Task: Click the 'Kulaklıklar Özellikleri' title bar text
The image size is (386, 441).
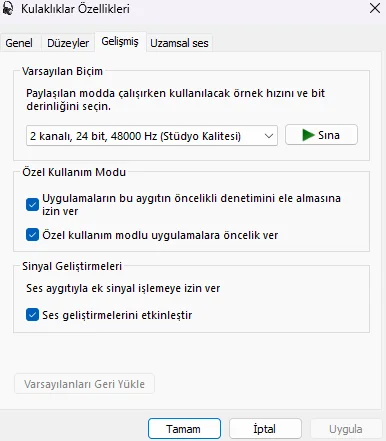Action: (x=75, y=9)
